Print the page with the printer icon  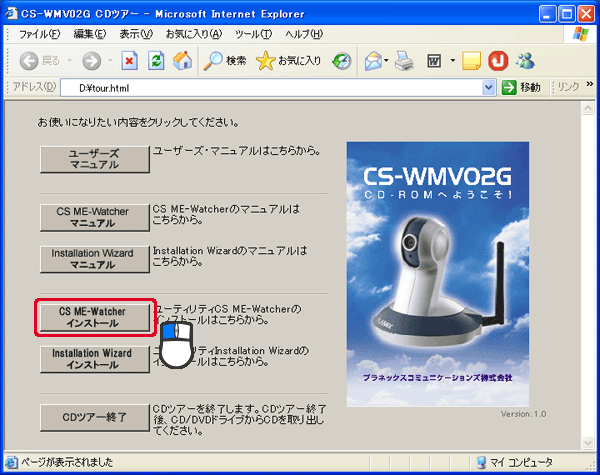[x=404, y=61]
